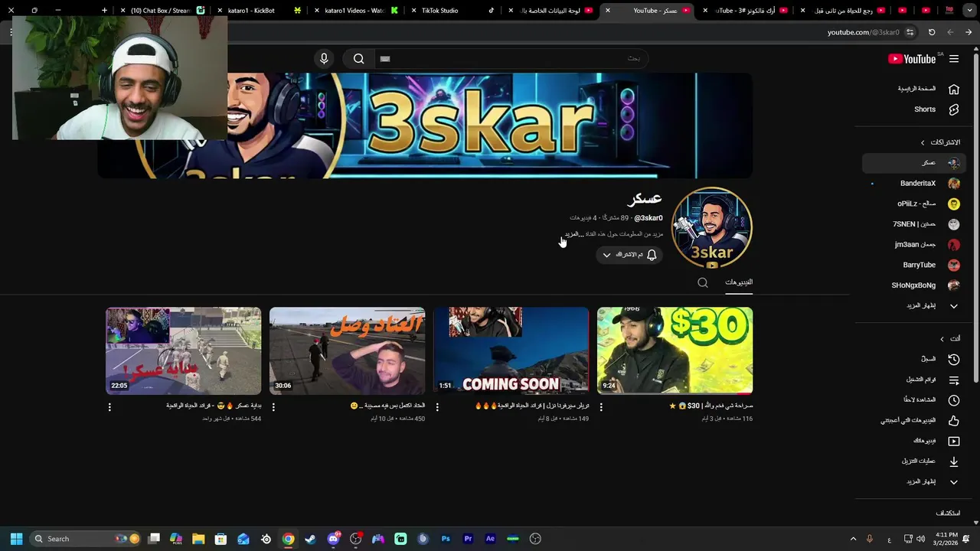Click the browser address bar URL

[863, 32]
